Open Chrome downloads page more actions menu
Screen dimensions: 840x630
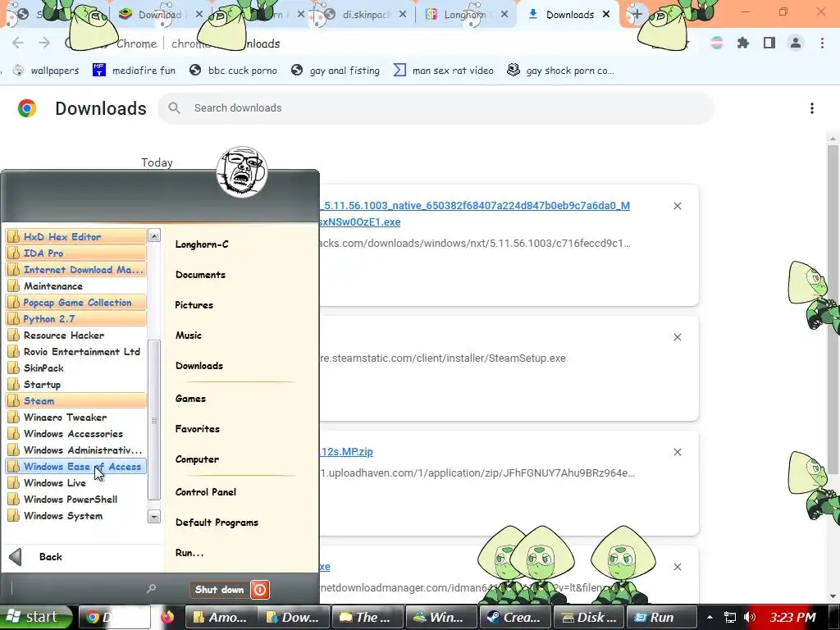pyautogui.click(x=812, y=108)
